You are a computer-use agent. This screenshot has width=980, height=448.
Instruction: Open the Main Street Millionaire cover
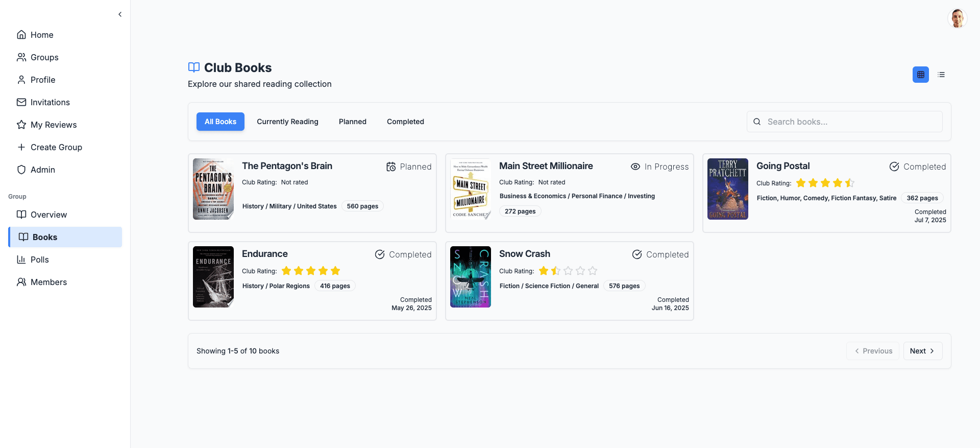click(x=471, y=189)
